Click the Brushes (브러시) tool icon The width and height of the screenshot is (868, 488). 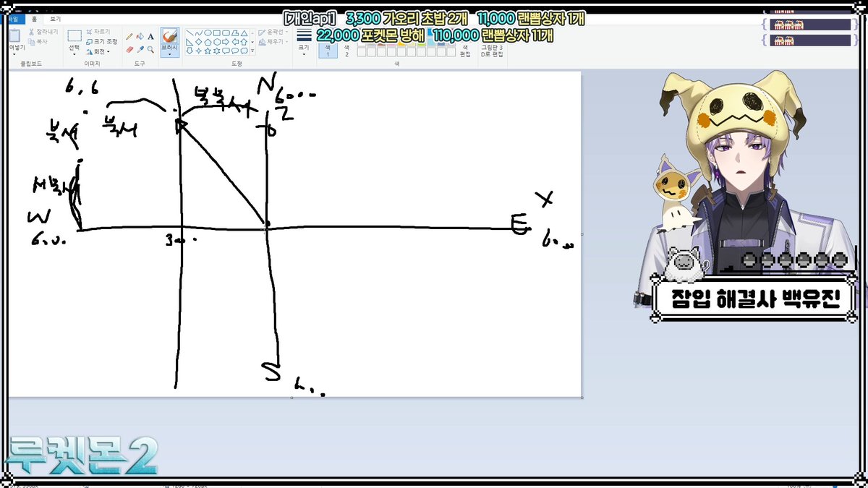coord(170,35)
